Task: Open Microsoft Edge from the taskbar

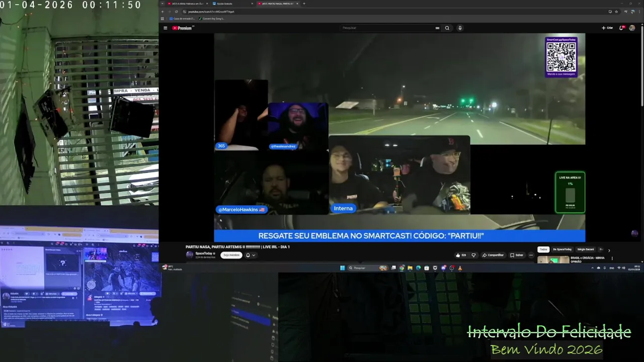Action: pos(418,268)
